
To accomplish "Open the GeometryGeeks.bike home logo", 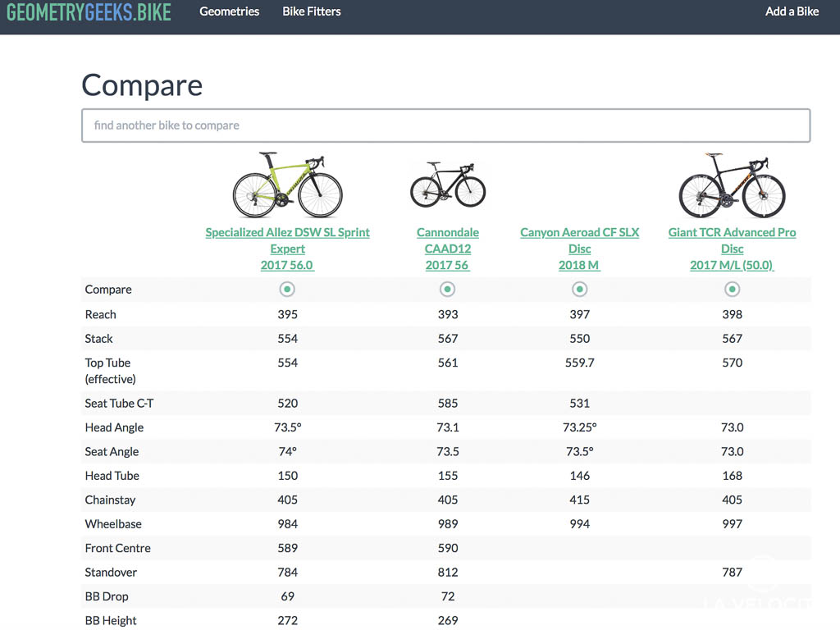I will point(89,11).
